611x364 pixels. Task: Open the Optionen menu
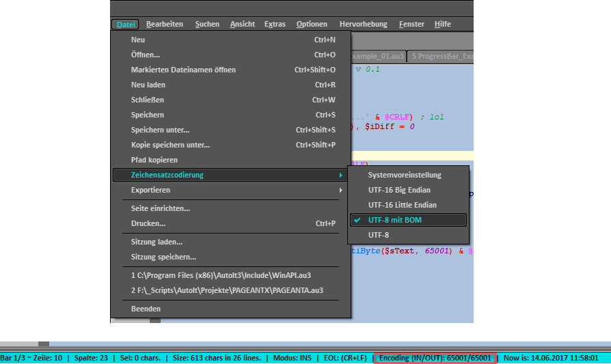point(311,24)
